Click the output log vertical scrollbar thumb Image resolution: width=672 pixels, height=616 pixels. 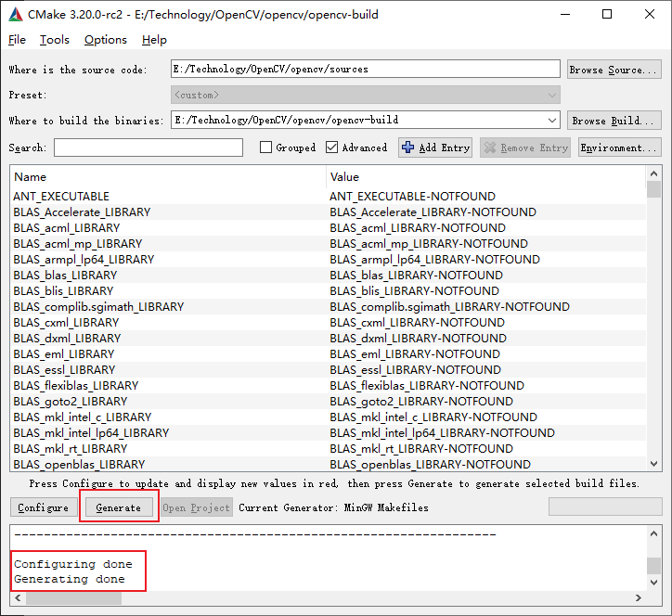tap(653, 566)
